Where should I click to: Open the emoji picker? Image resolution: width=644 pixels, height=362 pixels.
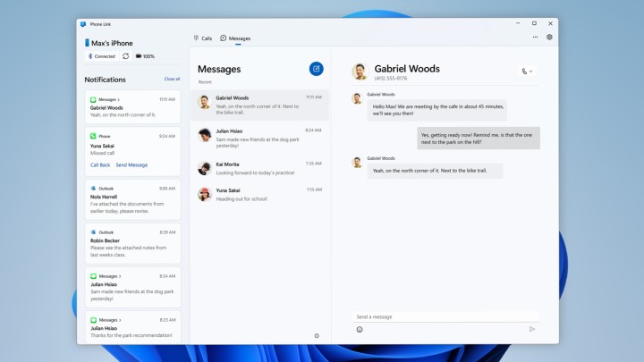click(x=360, y=329)
